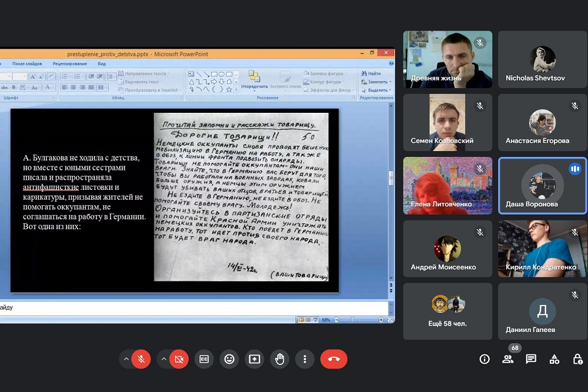Click the present screen icon

pyautogui.click(x=255, y=359)
